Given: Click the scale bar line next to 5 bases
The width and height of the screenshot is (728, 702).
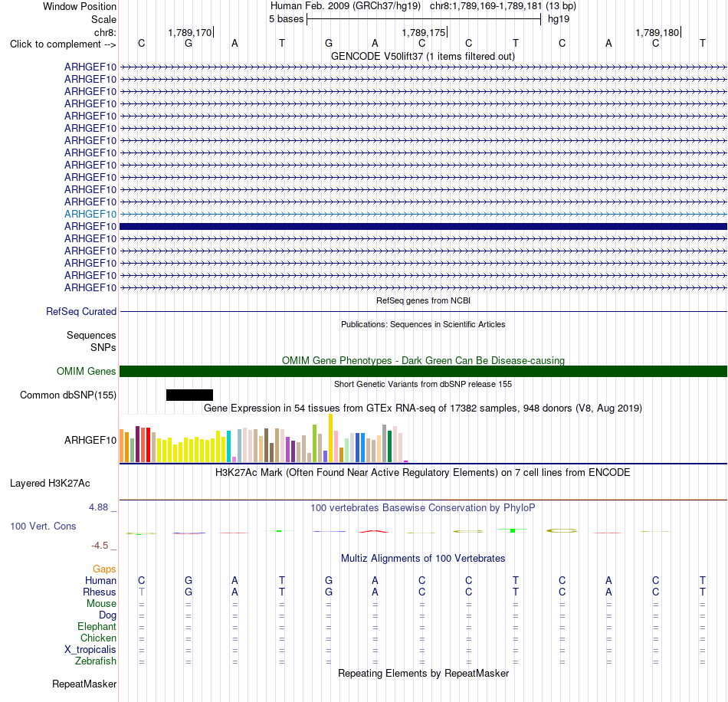Looking at the screenshot, I should (424, 19).
